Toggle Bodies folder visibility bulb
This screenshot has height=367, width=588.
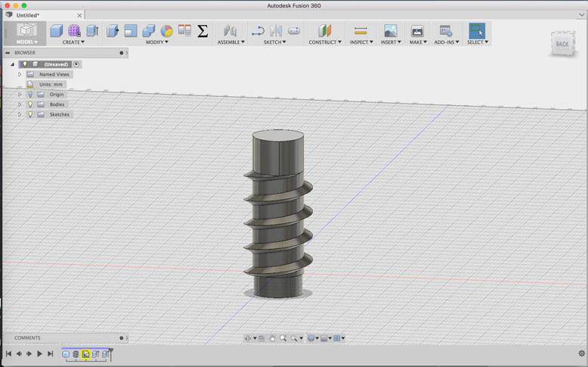point(30,104)
